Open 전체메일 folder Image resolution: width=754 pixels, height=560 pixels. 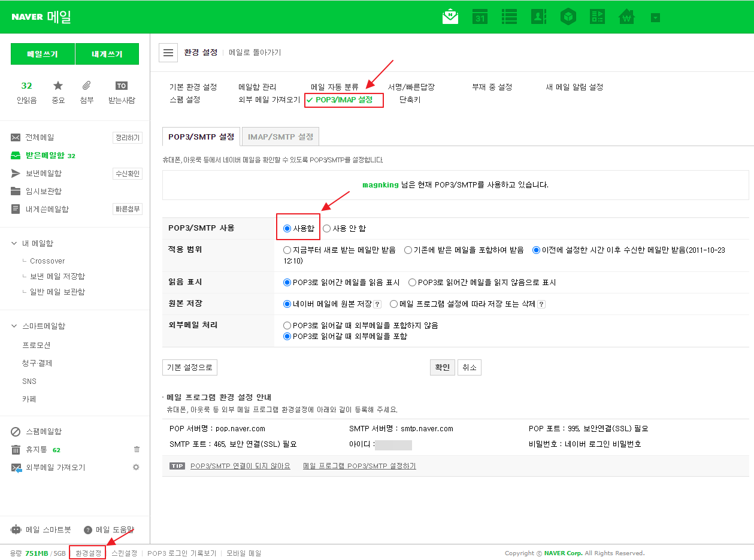tap(40, 138)
